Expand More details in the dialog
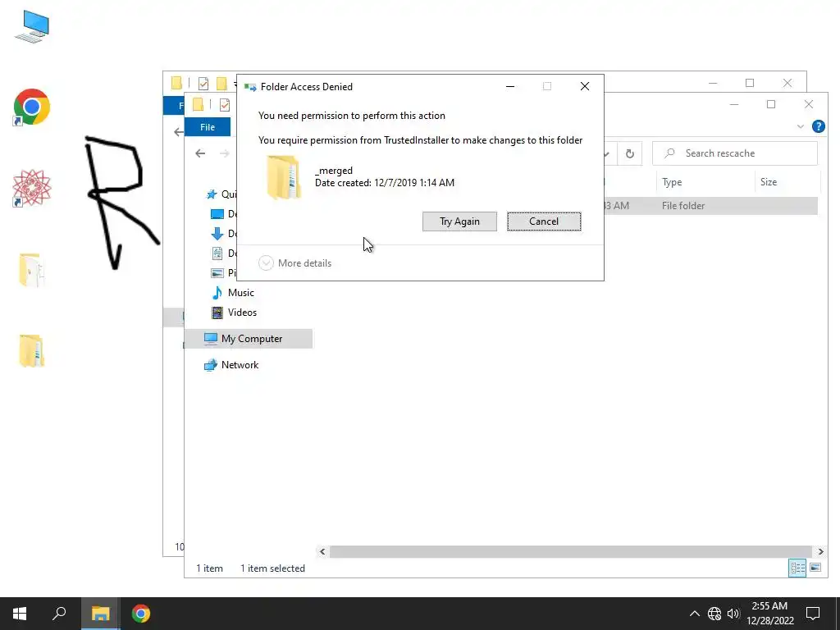Viewport: 840px width, 630px height. click(x=295, y=263)
